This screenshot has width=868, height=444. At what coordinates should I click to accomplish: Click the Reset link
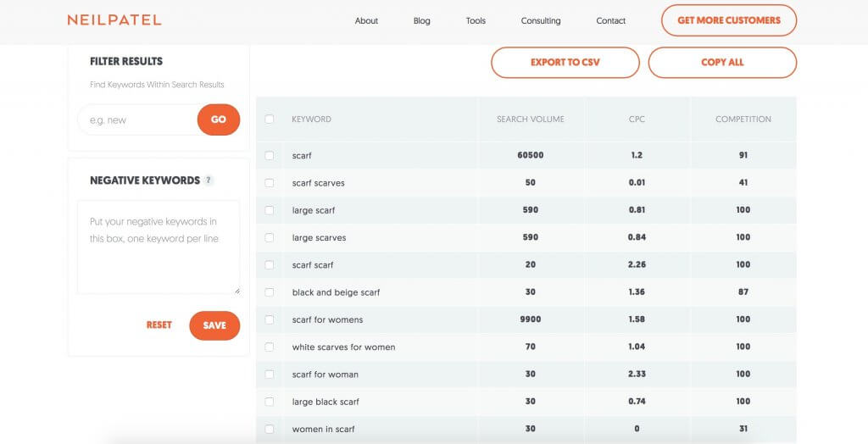[159, 325]
